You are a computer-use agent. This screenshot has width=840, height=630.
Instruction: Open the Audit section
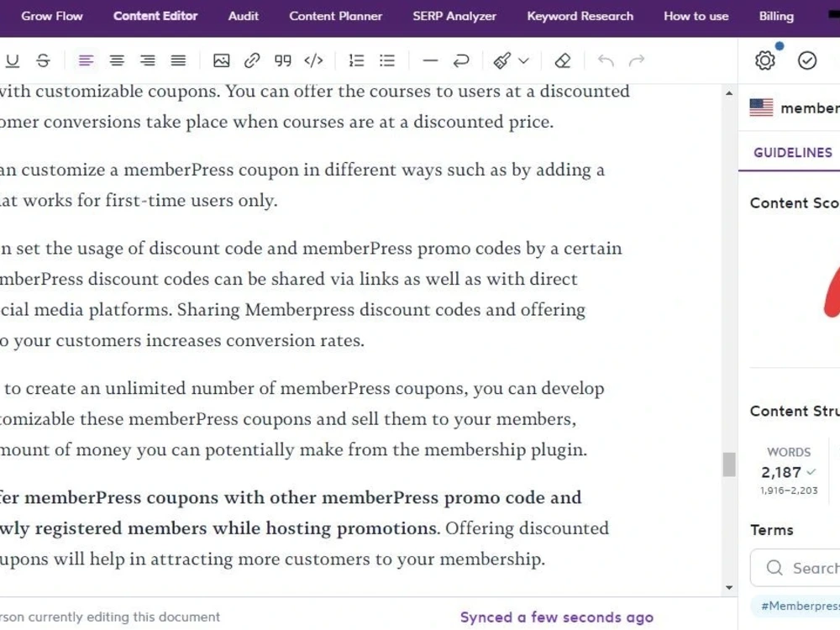click(244, 16)
